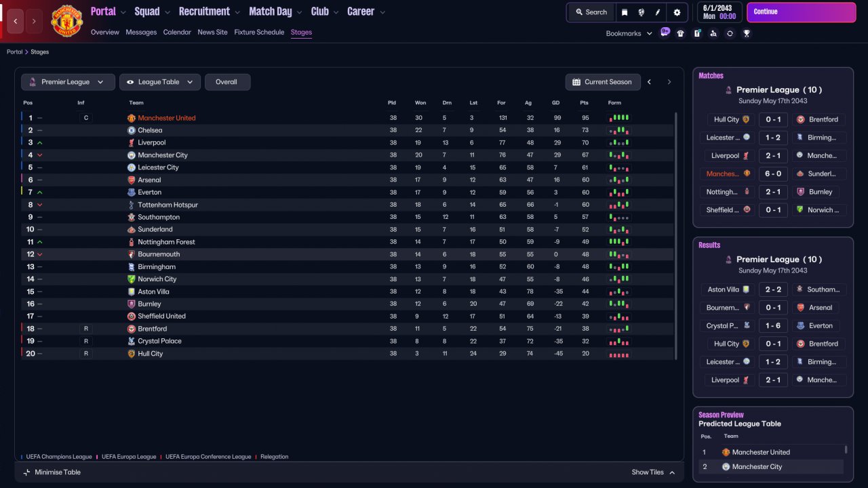Open the Squad menu dropdown
This screenshot has width=868, height=488.
coord(152,12)
